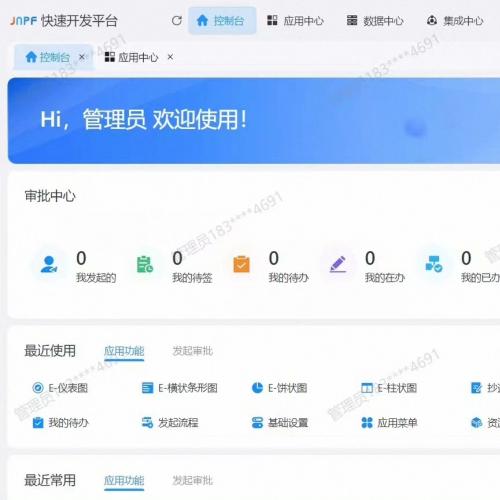Click the 我的待签 green document icon
Viewport: 500px width, 500px height.
tap(145, 264)
